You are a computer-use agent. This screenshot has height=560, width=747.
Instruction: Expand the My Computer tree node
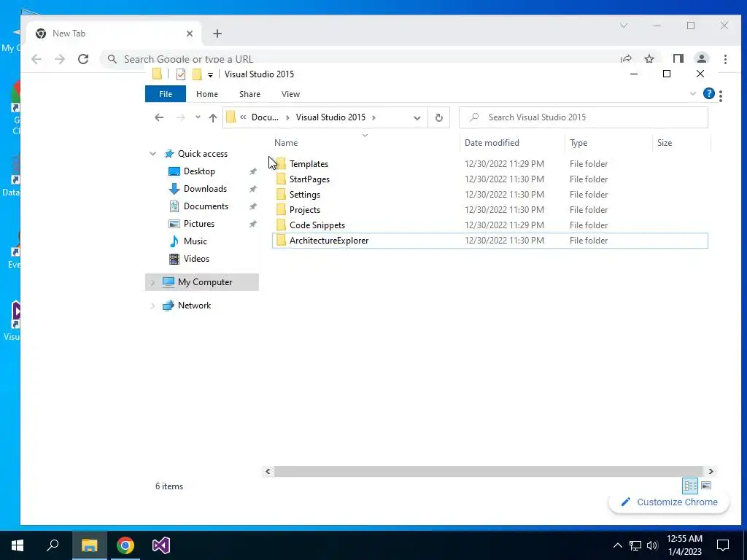point(152,282)
